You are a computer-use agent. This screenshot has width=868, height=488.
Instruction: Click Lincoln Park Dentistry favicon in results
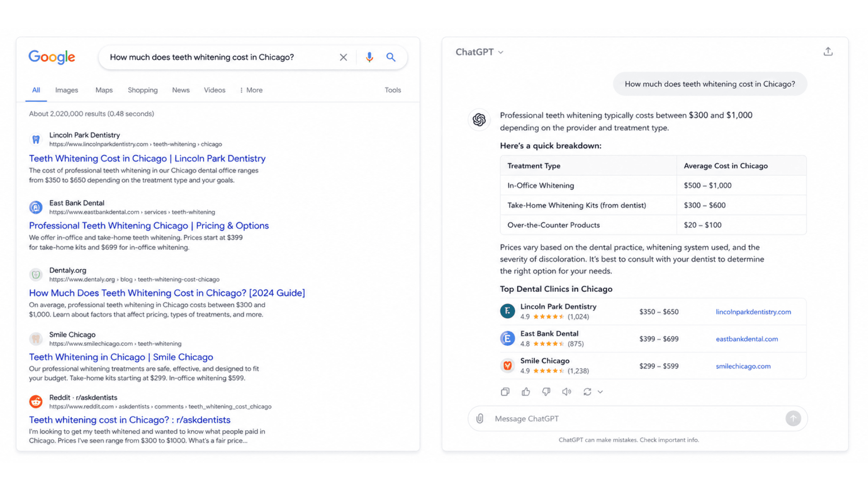36,139
